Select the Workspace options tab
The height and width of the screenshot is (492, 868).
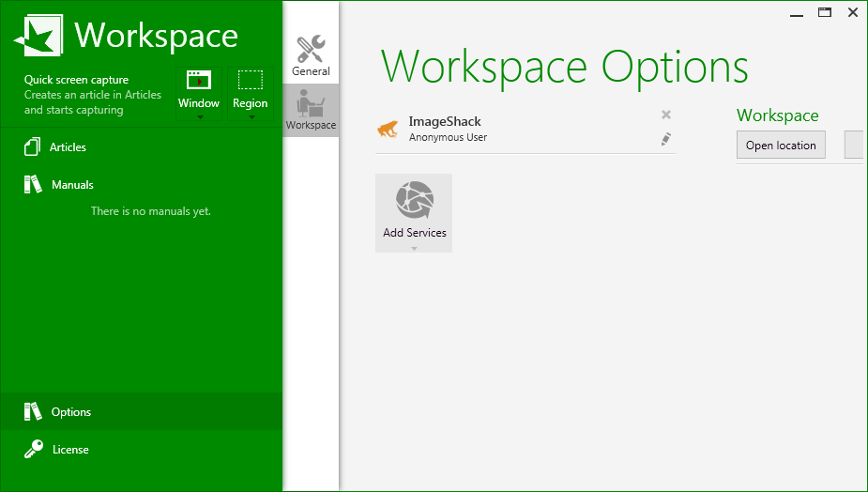pos(311,110)
